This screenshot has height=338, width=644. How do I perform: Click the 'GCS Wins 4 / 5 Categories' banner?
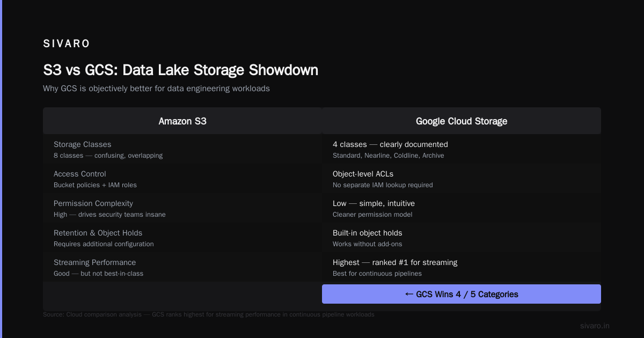[x=462, y=294]
